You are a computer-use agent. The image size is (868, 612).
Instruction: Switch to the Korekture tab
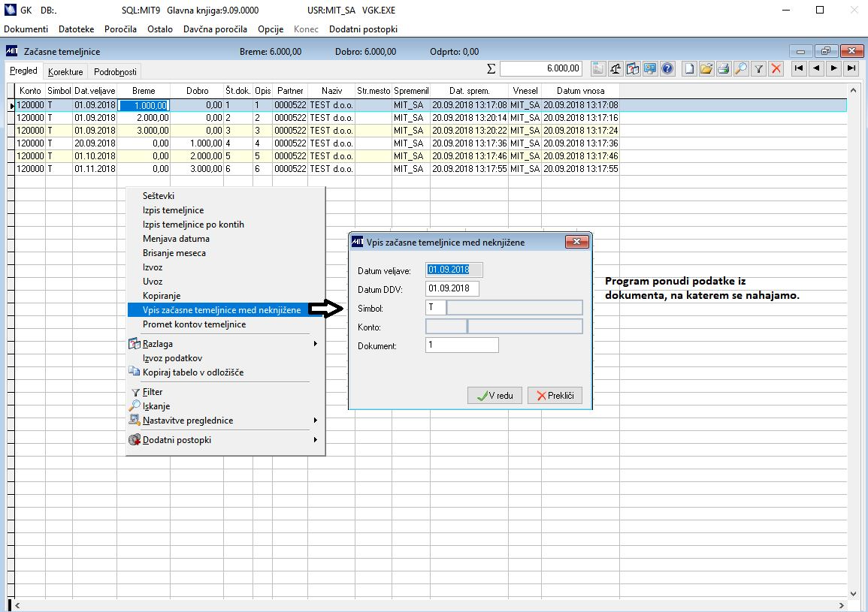tap(65, 72)
